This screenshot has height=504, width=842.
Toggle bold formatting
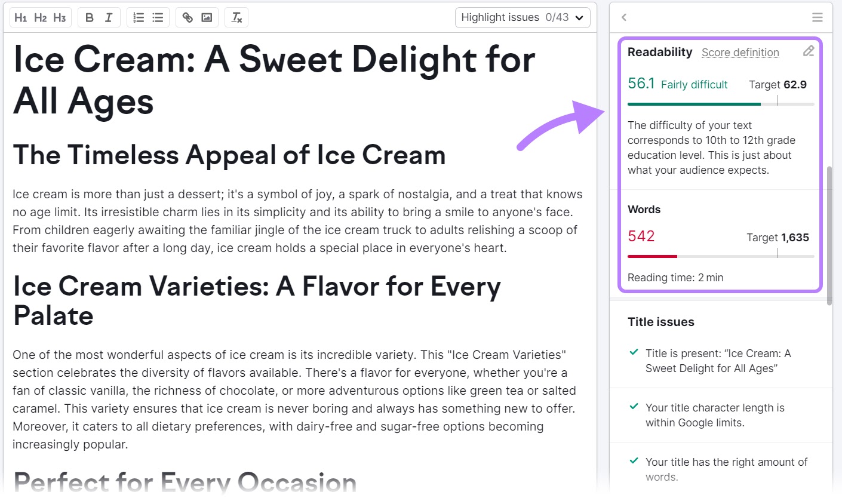90,17
